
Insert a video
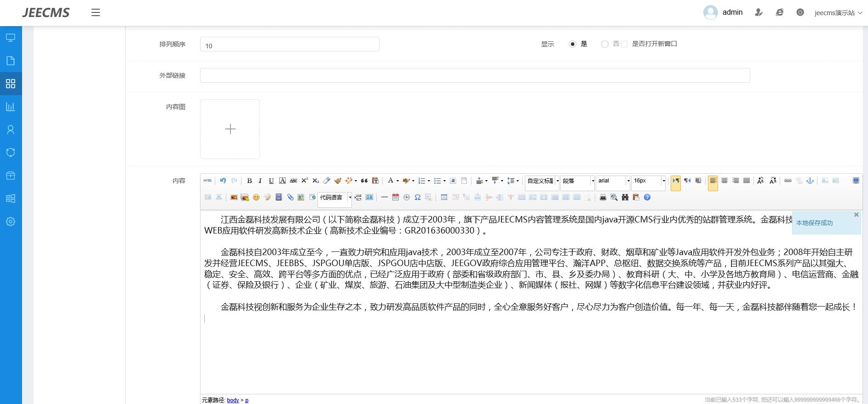278,197
